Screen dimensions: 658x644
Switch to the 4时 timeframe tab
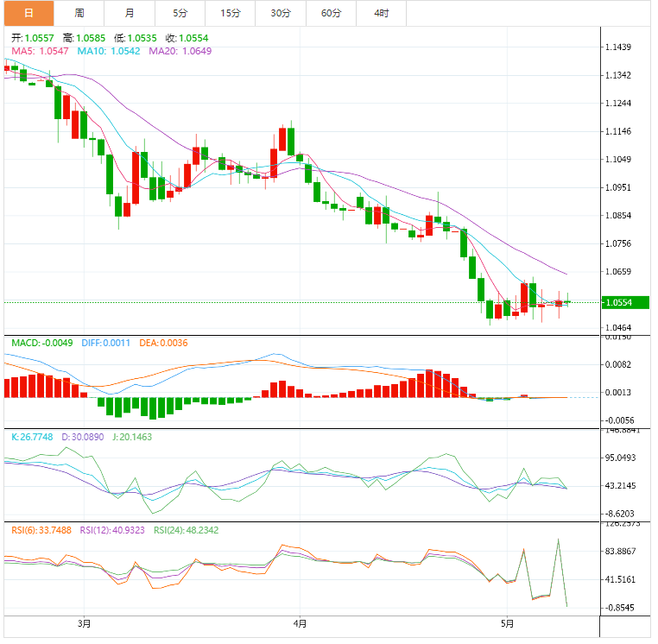point(381,13)
